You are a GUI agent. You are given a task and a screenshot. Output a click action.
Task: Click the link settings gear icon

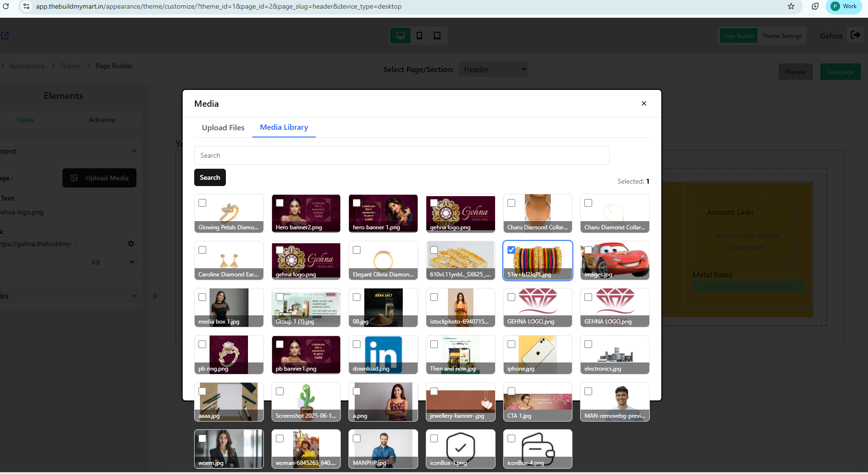[x=131, y=244]
